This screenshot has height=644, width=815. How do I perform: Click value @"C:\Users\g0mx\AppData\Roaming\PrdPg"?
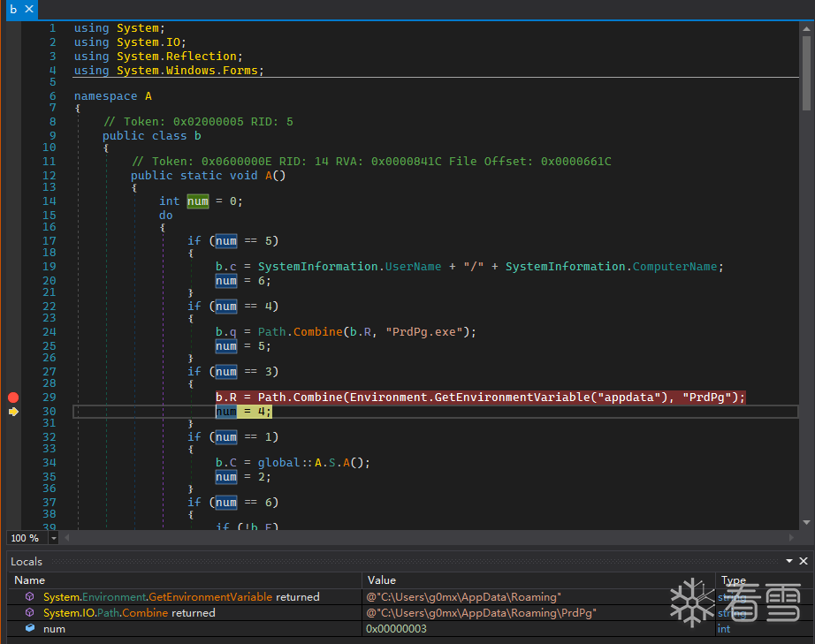[481, 613]
